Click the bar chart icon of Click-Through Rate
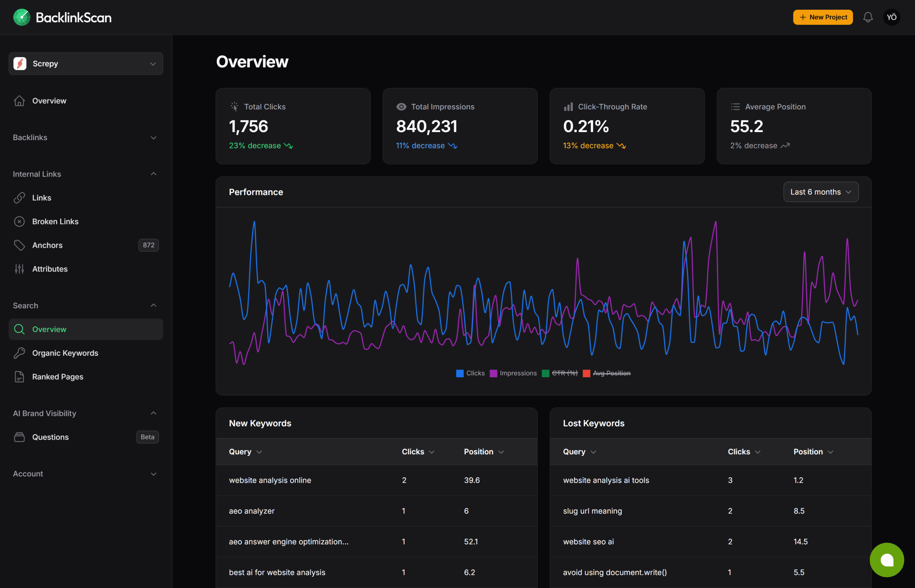Image resolution: width=915 pixels, height=588 pixels. click(x=568, y=107)
